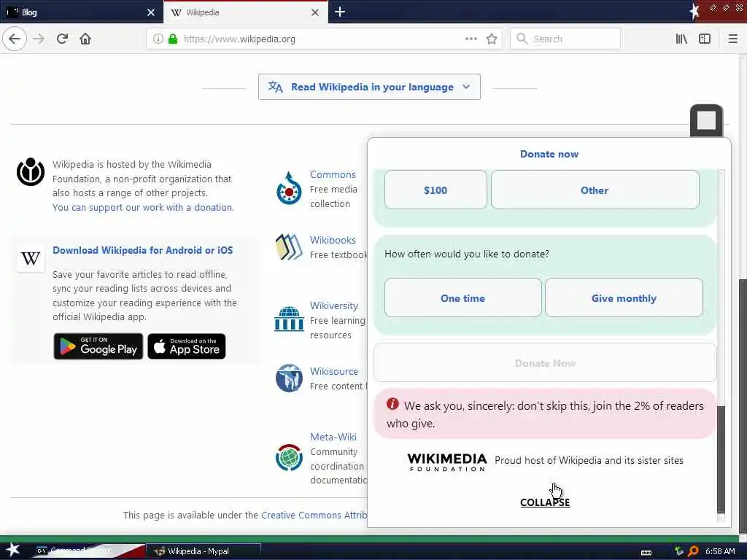Click the orange search tray icon
The height and width of the screenshot is (560, 747).
[693, 551]
